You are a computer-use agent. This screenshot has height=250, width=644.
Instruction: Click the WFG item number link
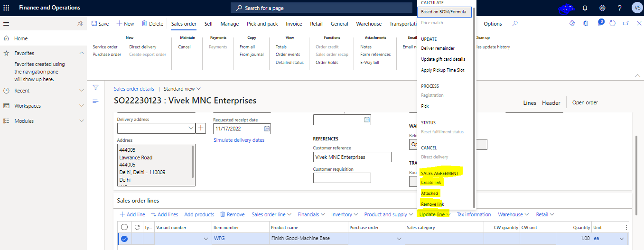click(x=220, y=239)
